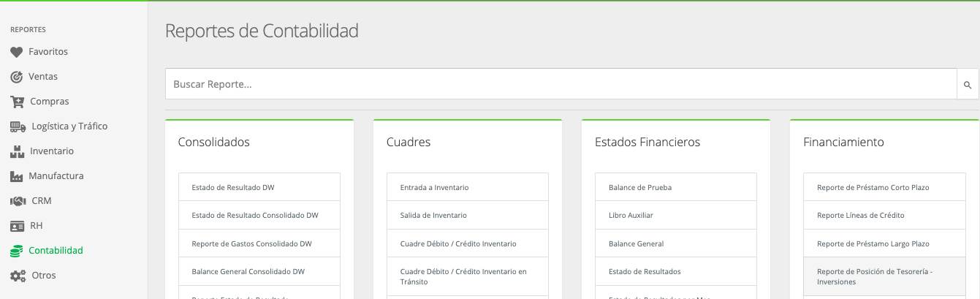Click the CRM handshake icon

pyautogui.click(x=18, y=201)
